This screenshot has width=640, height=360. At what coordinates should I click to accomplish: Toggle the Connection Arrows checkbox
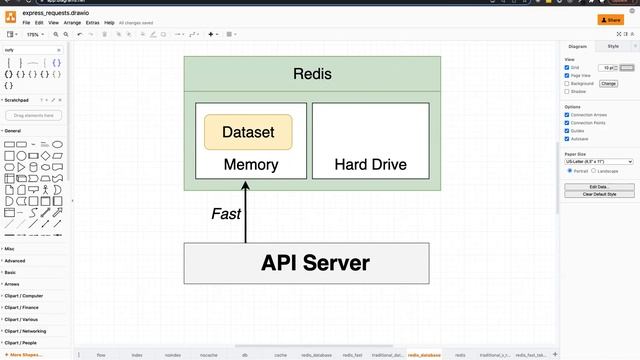[567, 115]
